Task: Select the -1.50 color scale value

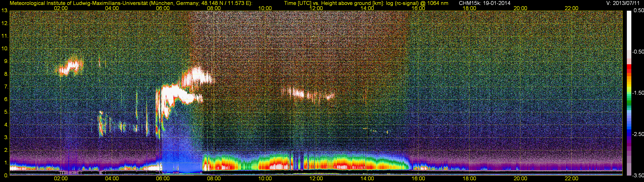Action: (x=638, y=93)
